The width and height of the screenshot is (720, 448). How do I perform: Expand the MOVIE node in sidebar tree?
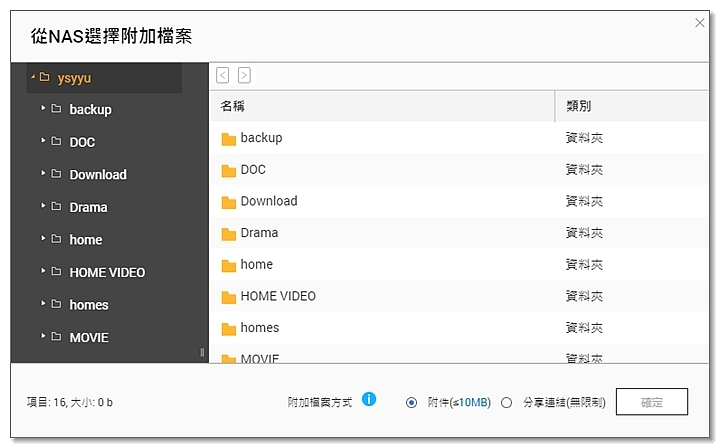tap(43, 336)
